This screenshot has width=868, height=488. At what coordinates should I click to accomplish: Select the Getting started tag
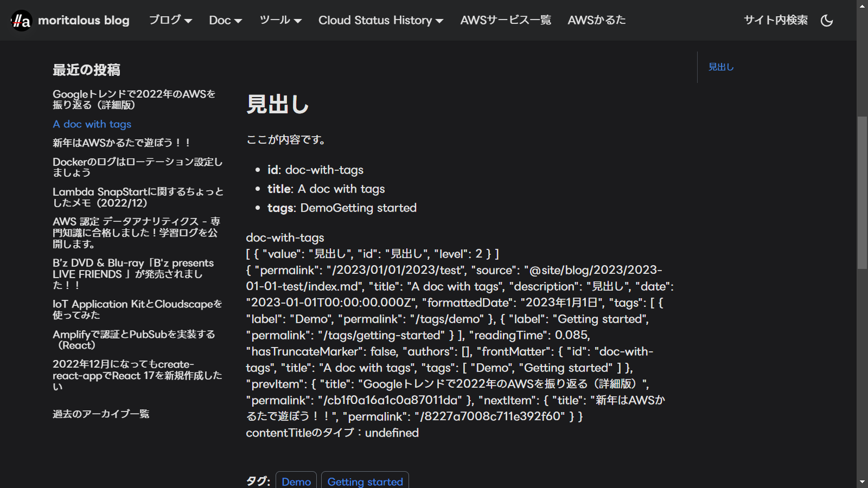(x=365, y=481)
